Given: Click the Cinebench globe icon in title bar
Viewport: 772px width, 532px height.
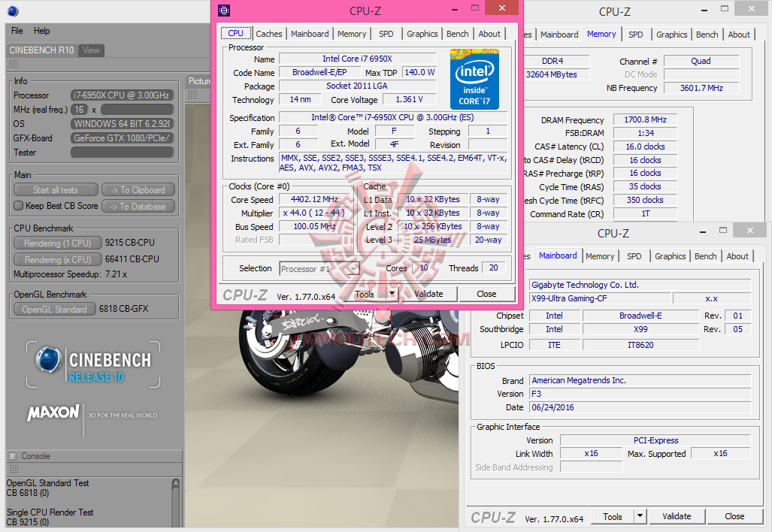Looking at the screenshot, I should pyautogui.click(x=14, y=11).
